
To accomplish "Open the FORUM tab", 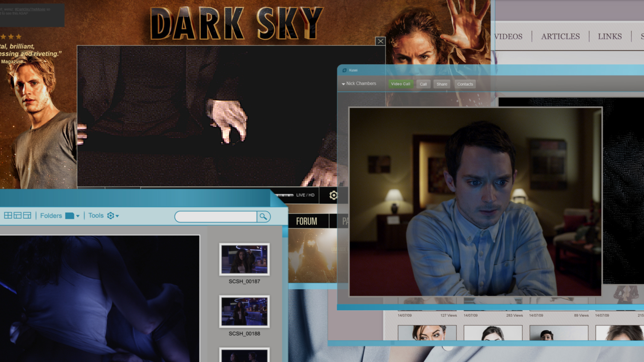I will (307, 221).
